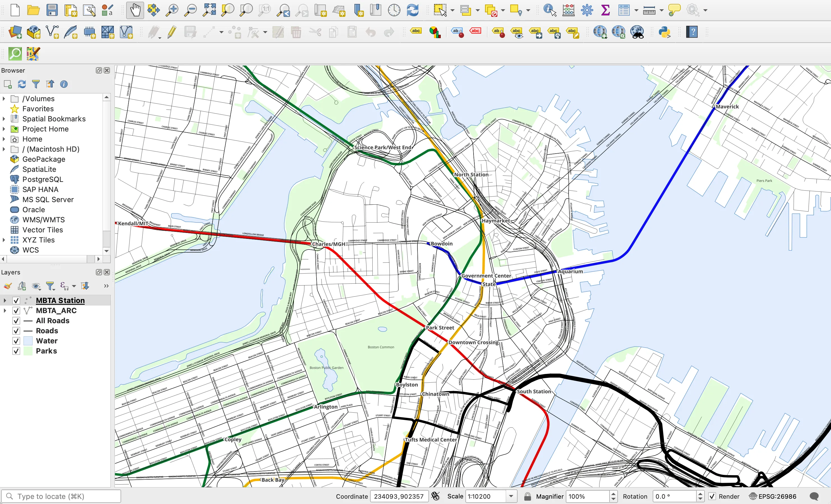Select Vector Tiles in Browser tree

point(43,230)
